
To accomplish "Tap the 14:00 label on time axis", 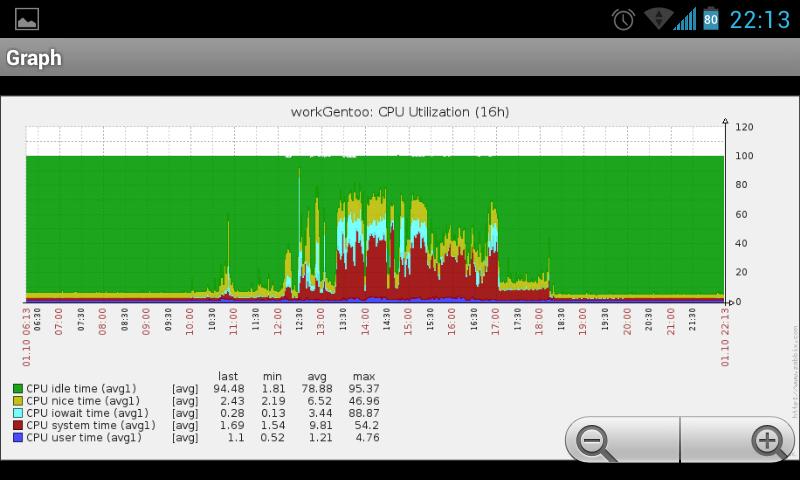I will [x=365, y=321].
